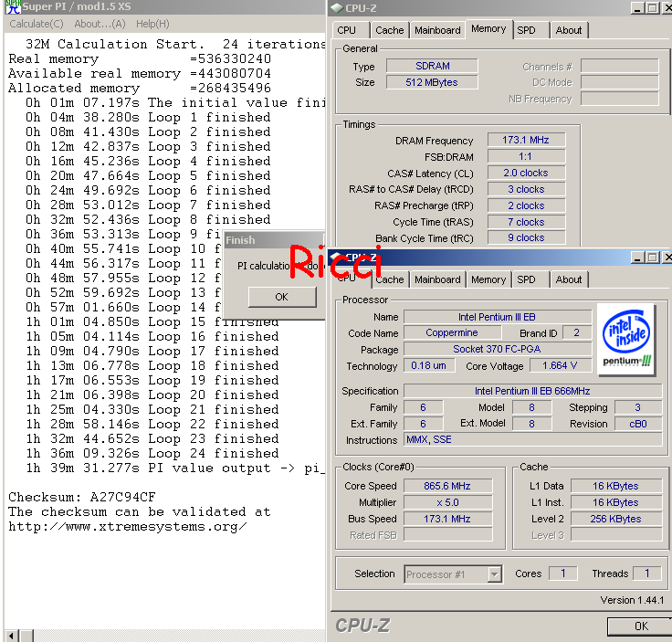The width and height of the screenshot is (672, 642).
Task: Click the Bank Cycle Time 9 clocks value
Action: tap(526, 237)
